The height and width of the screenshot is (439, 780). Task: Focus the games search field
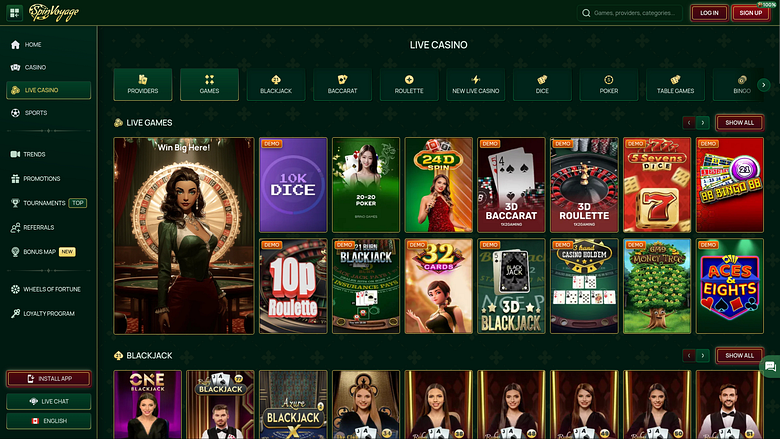coord(630,13)
